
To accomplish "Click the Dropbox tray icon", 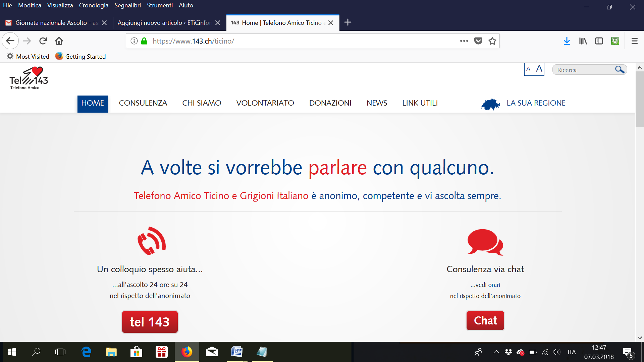I will click(508, 352).
